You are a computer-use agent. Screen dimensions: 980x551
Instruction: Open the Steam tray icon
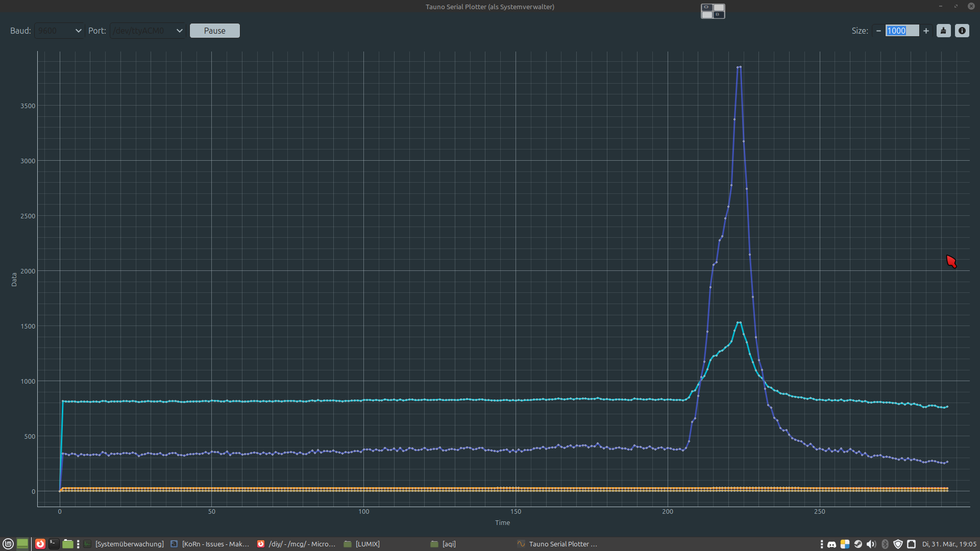coord(858,544)
